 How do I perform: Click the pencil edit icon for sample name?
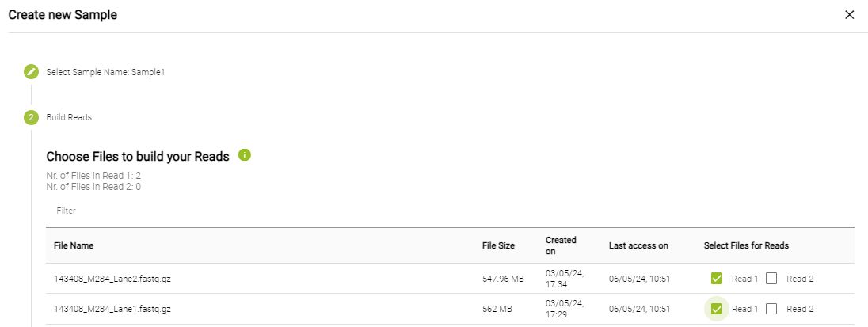pos(31,72)
